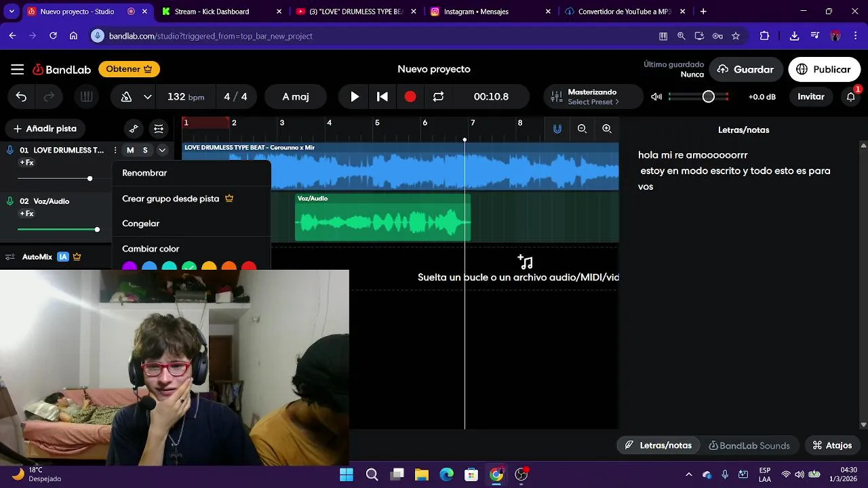Toggle track height collapse icon
The height and width of the screenshot is (488, 868).
[x=159, y=129]
